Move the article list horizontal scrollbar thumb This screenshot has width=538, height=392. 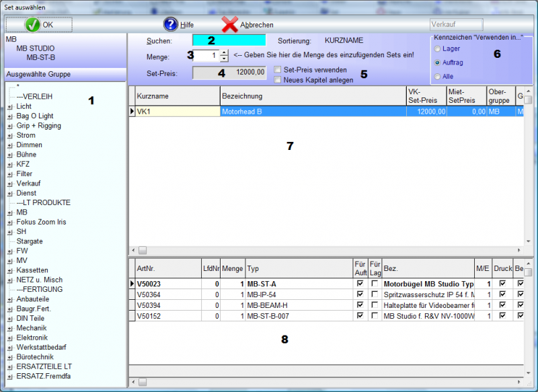coord(143,382)
